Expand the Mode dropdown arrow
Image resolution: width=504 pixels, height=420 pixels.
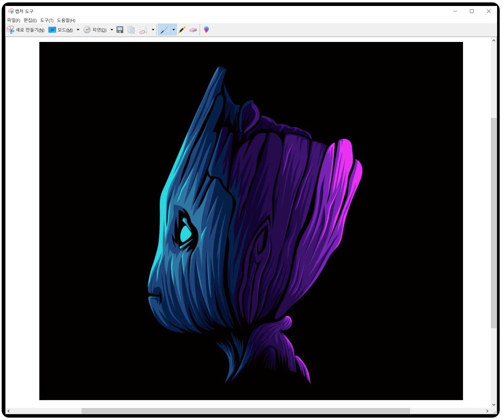click(x=78, y=30)
